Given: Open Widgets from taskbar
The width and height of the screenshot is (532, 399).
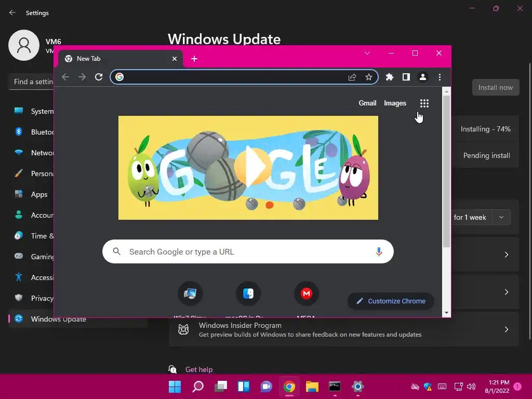Looking at the screenshot, I should pos(244,387).
